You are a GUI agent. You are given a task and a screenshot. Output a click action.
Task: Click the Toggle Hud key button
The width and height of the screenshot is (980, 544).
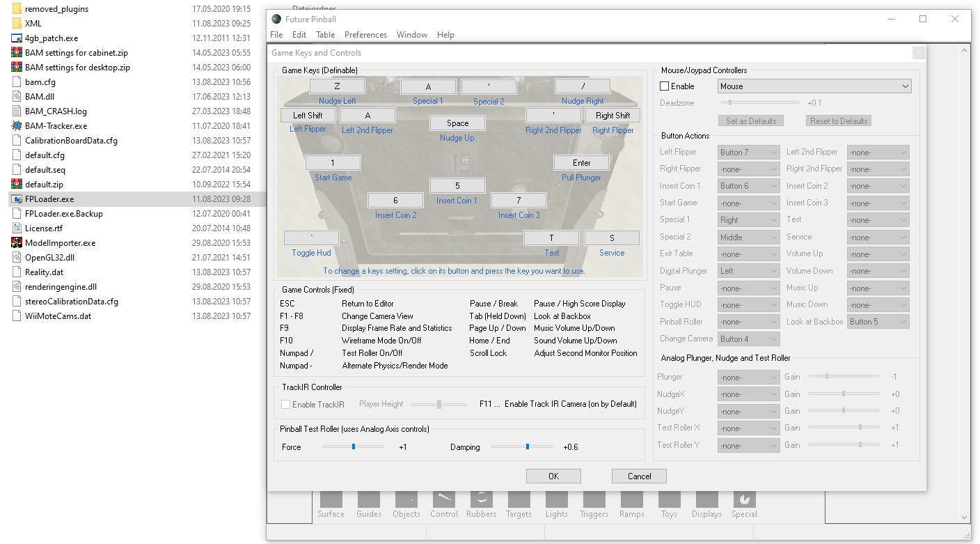(312, 238)
